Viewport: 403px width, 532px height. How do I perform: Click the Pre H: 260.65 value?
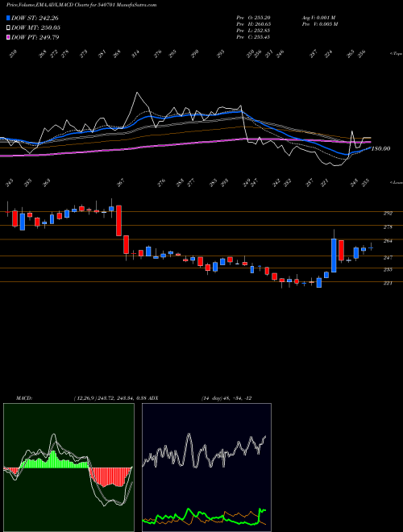click(253, 24)
